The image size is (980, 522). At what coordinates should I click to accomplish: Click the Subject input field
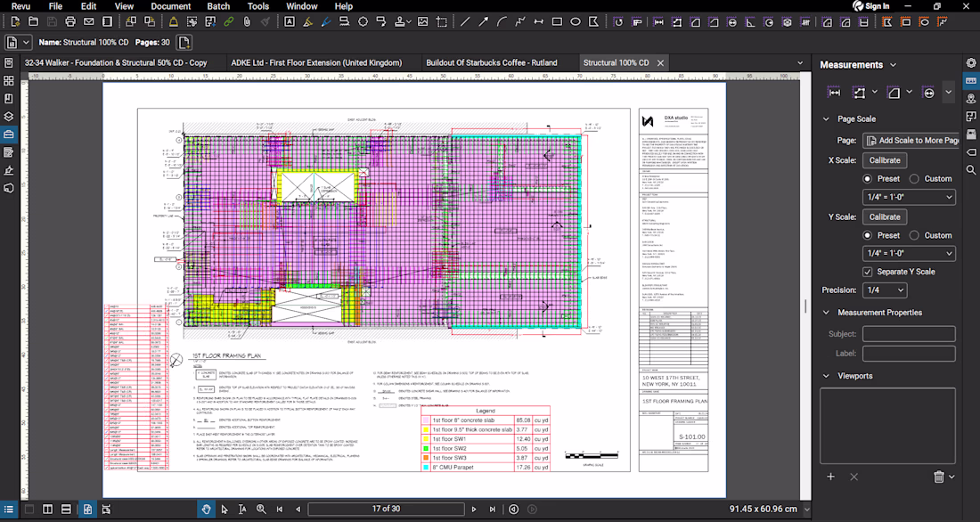click(909, 334)
